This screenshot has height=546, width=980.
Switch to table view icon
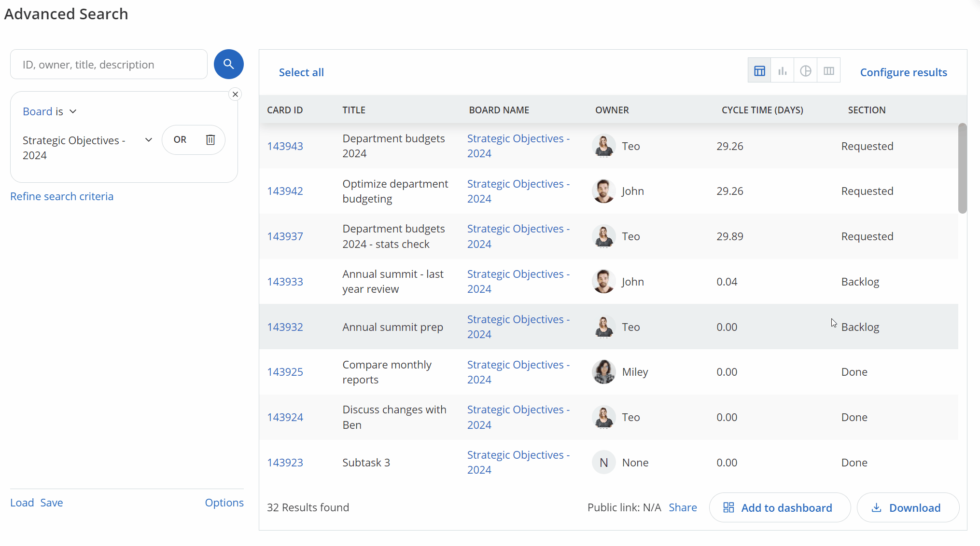(759, 71)
